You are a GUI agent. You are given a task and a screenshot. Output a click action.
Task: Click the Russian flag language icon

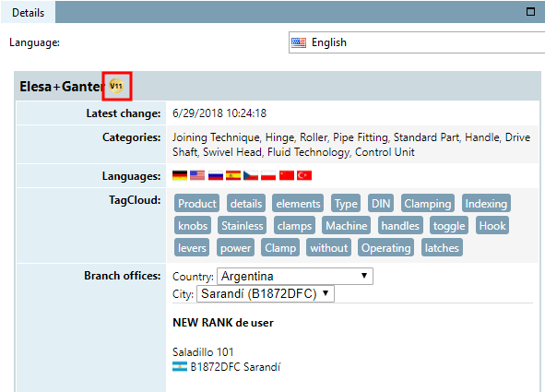point(216,175)
